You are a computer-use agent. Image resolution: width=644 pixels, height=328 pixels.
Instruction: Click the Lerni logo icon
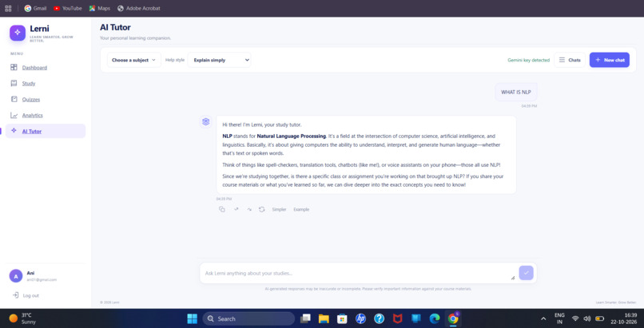18,33
